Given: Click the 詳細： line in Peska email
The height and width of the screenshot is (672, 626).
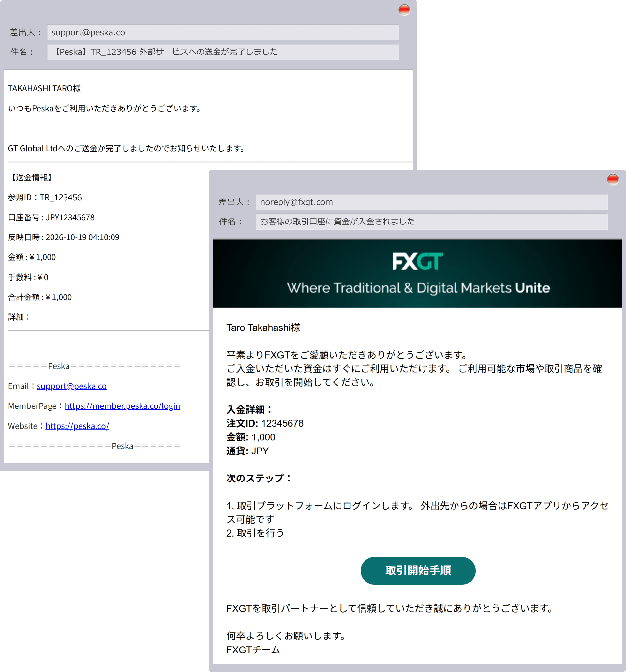Looking at the screenshot, I should click(20, 317).
